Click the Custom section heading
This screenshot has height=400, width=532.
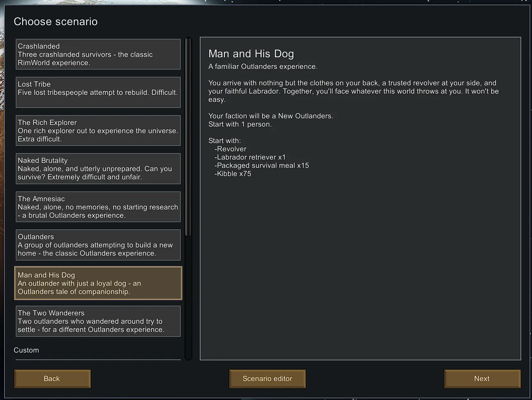[26, 350]
